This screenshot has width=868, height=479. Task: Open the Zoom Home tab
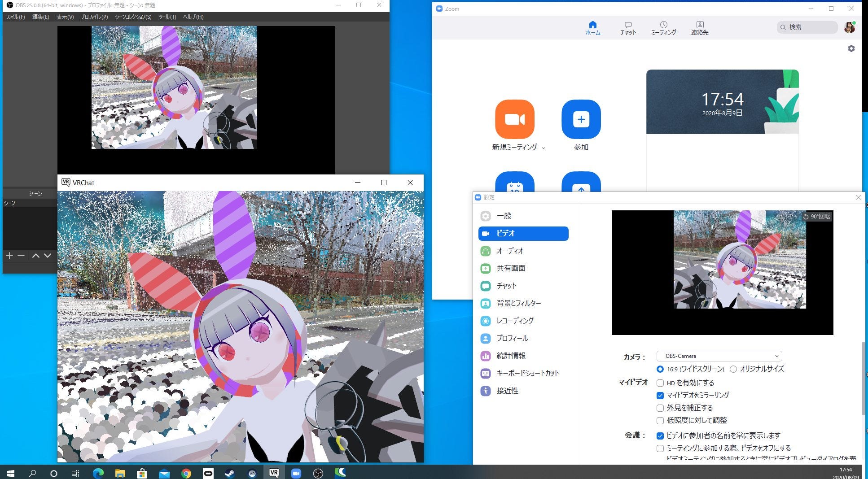(x=593, y=28)
